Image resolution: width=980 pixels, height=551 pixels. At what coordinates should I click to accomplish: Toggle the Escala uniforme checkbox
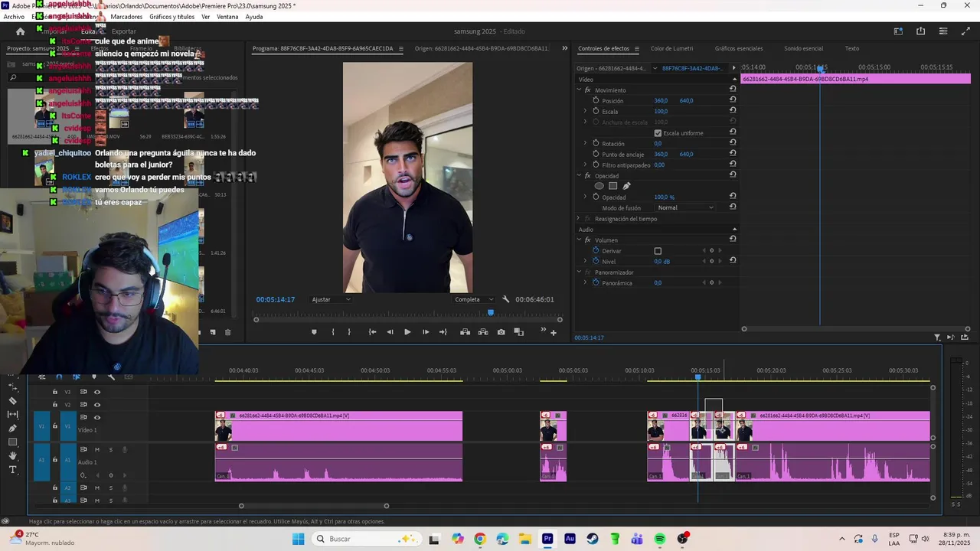[658, 133]
